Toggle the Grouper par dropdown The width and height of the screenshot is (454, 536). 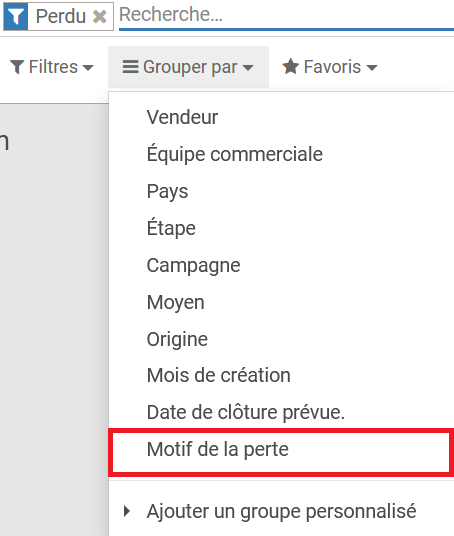188,67
